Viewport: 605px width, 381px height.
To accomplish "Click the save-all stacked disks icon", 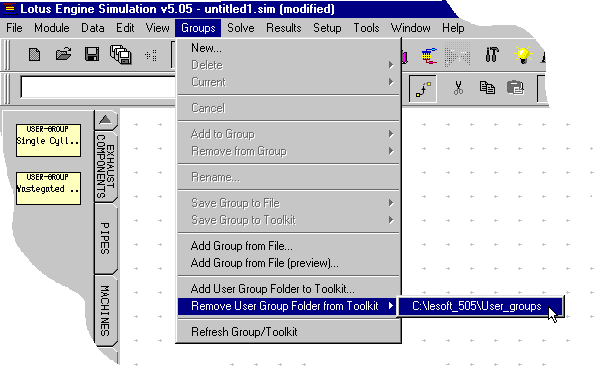I will (x=120, y=54).
